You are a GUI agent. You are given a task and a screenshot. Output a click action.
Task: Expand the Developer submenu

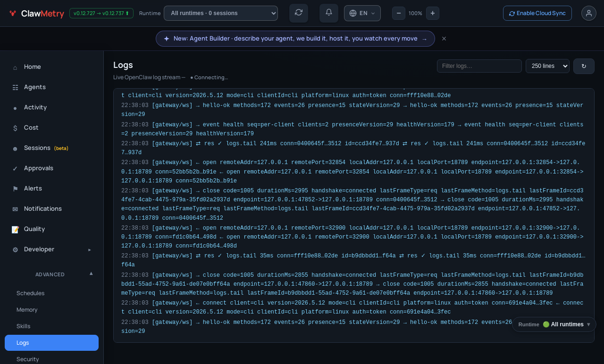tap(52, 249)
